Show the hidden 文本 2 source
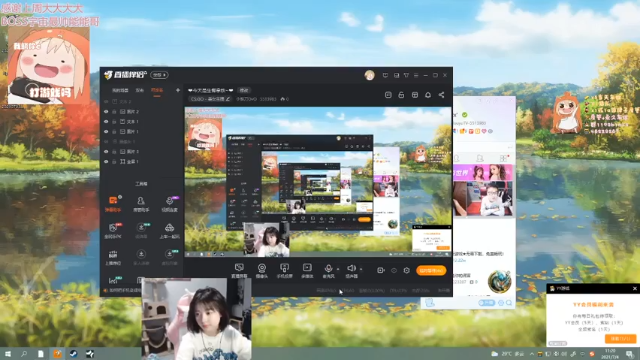640x360 pixels. [106, 101]
